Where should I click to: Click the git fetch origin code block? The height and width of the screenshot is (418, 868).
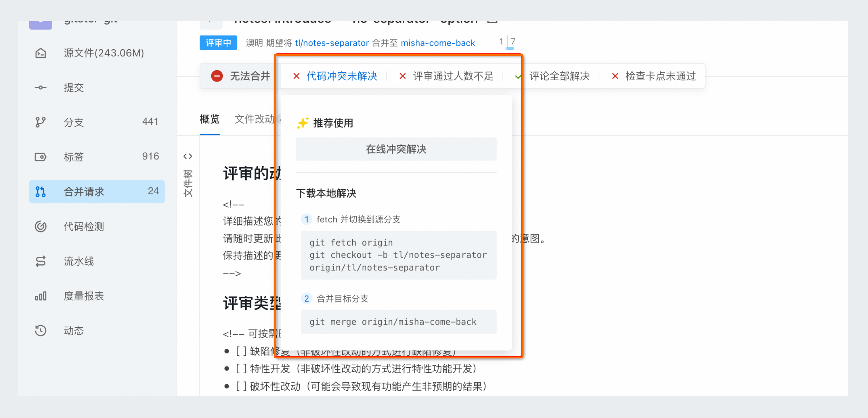398,255
